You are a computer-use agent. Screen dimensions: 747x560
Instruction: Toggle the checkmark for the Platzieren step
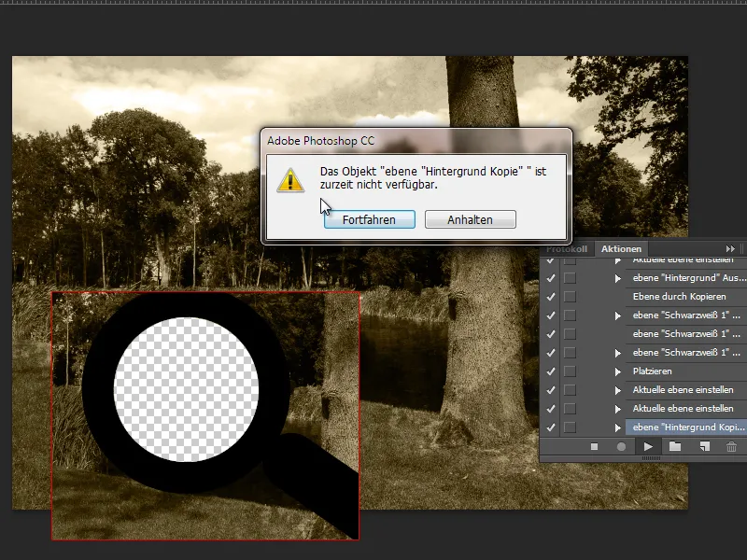click(x=551, y=371)
